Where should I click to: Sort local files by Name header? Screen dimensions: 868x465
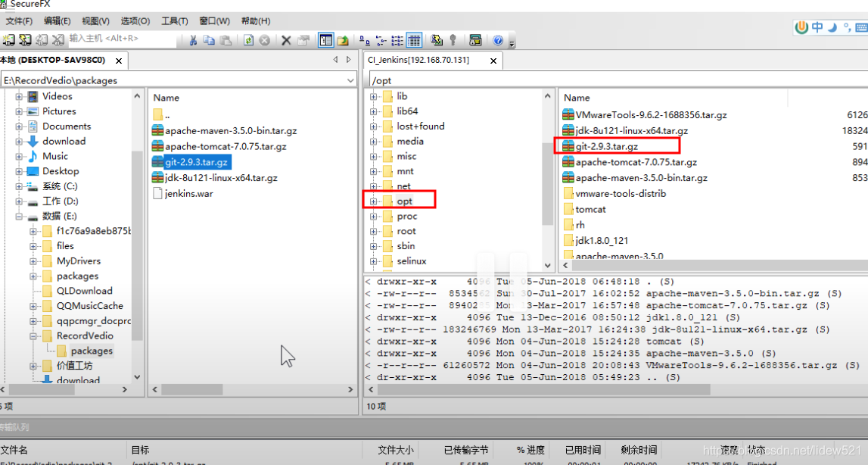(x=166, y=98)
